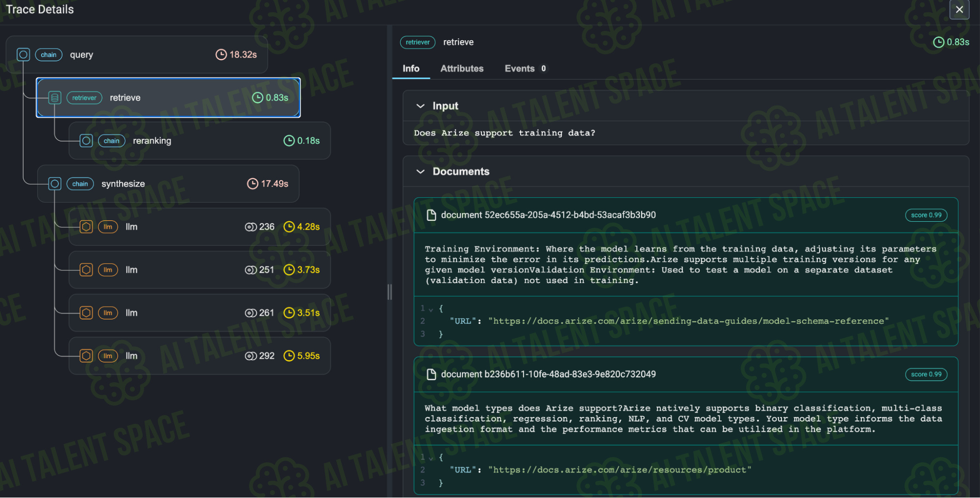Click the document 52ec655a title
Screen dimensions: 980x498
pyautogui.click(x=548, y=215)
